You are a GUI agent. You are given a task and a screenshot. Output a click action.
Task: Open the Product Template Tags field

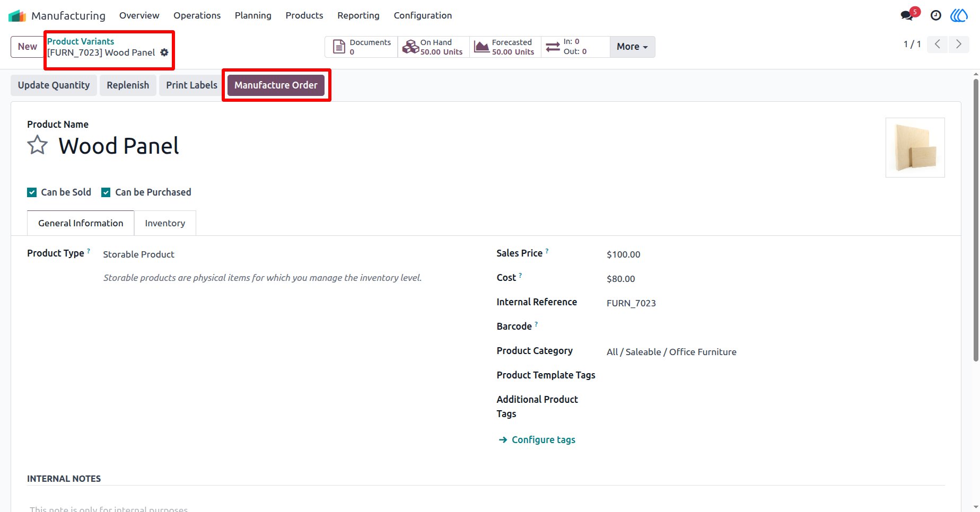(775, 375)
